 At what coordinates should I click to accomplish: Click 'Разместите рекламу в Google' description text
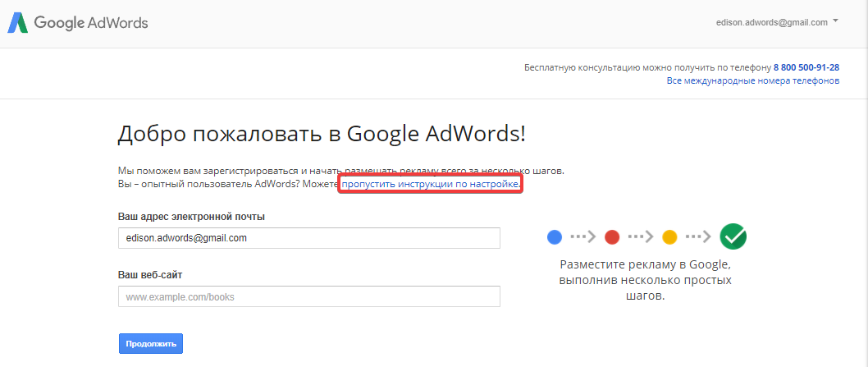pos(646,280)
